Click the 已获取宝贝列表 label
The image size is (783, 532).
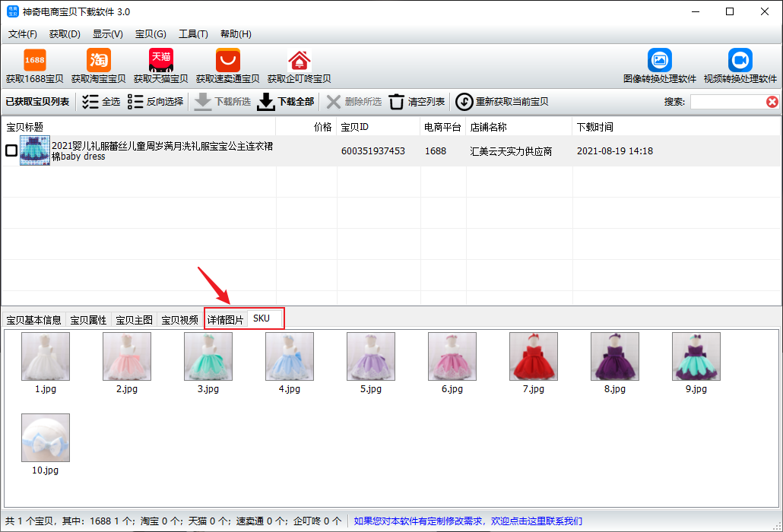(37, 102)
